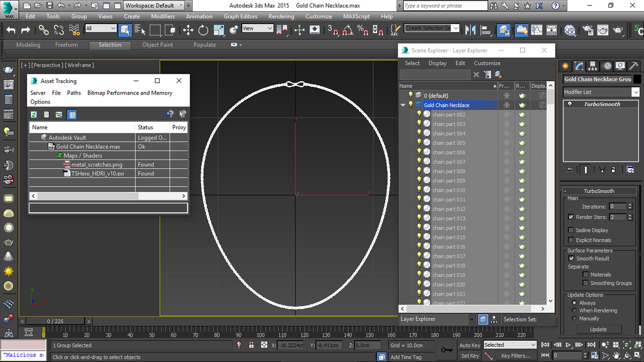Enable the Isoline Display checkbox
The width and height of the screenshot is (644, 362).
(571, 230)
